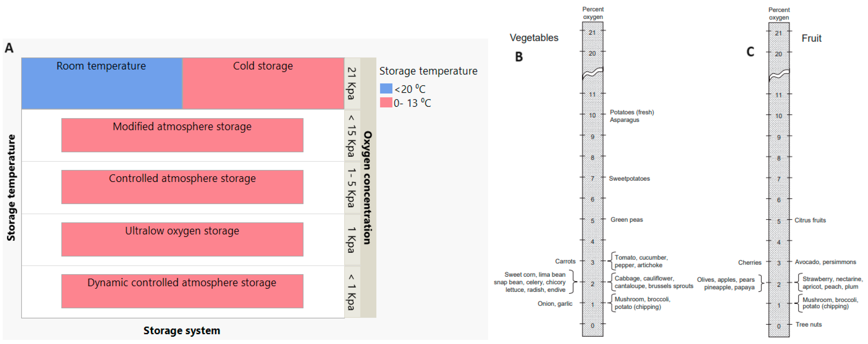
Task: Click the Sweetpotatoes label on vegetable scale
Action: click(x=629, y=179)
